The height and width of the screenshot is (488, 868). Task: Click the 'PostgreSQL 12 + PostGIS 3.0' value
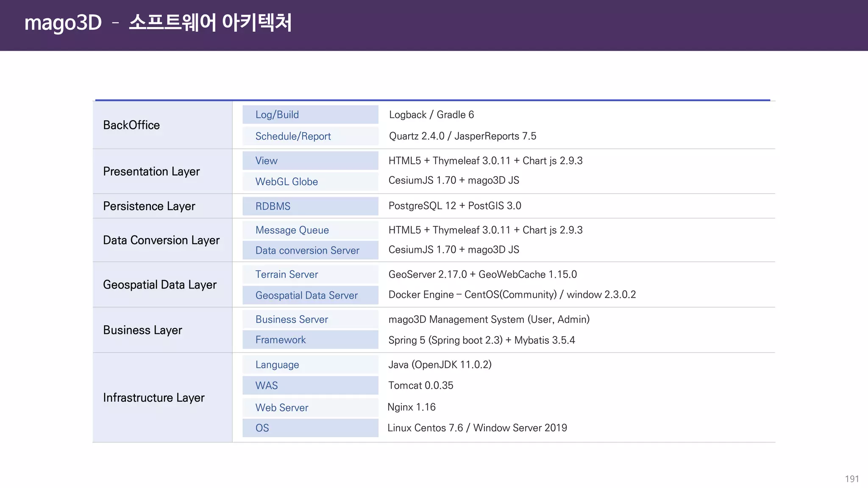pos(455,206)
